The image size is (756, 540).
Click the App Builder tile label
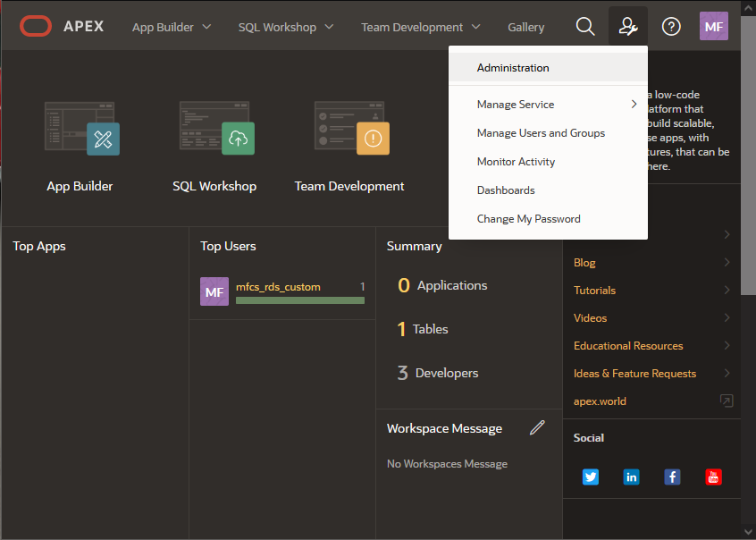click(80, 186)
